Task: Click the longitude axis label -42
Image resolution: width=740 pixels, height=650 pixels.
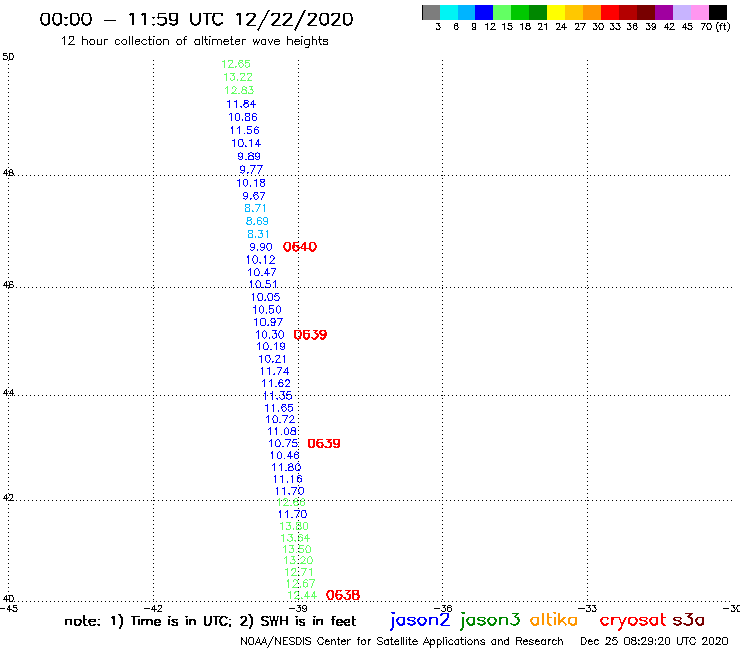Action: point(154,608)
